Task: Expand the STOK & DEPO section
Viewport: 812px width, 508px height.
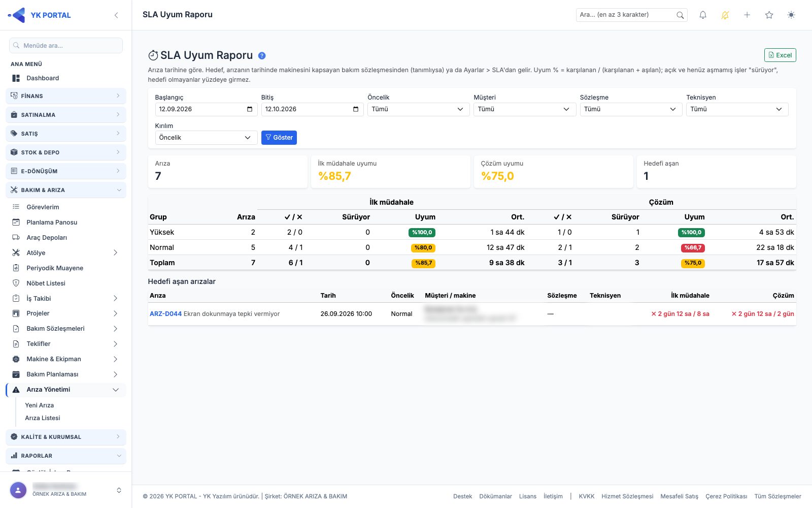Action: [x=66, y=152]
